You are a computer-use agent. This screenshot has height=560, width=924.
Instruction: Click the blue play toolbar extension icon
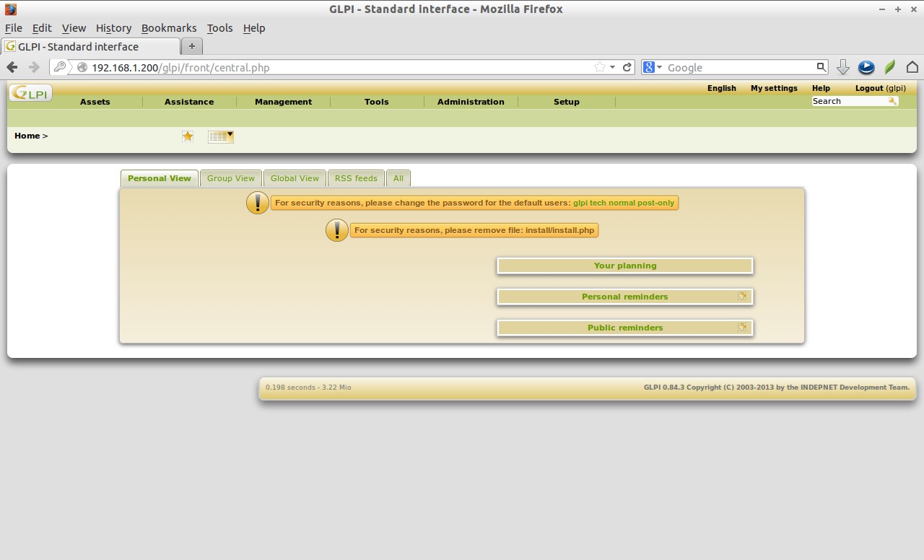click(x=866, y=67)
